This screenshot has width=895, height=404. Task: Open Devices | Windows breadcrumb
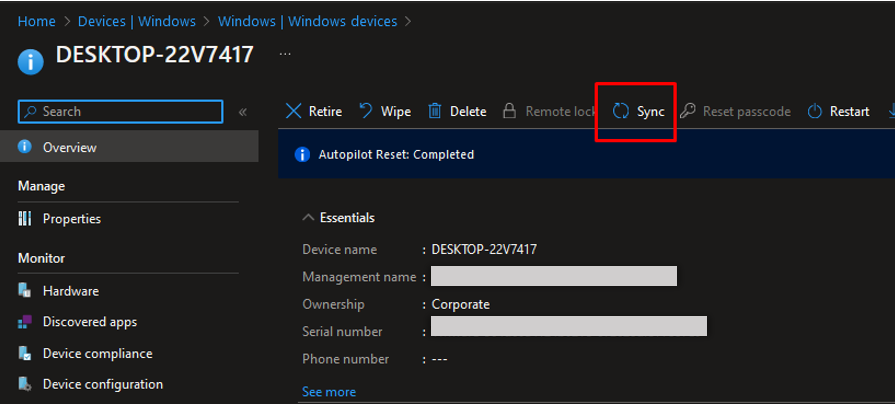pos(137,22)
